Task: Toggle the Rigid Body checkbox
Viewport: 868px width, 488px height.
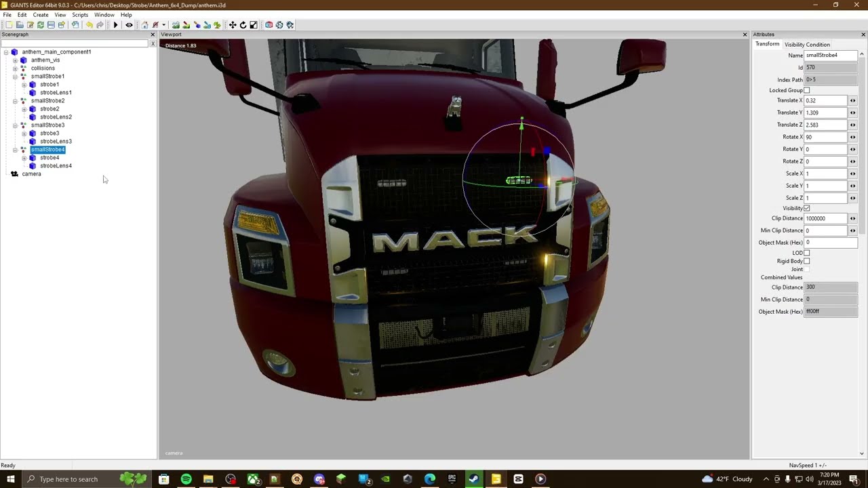Action: [x=806, y=261]
